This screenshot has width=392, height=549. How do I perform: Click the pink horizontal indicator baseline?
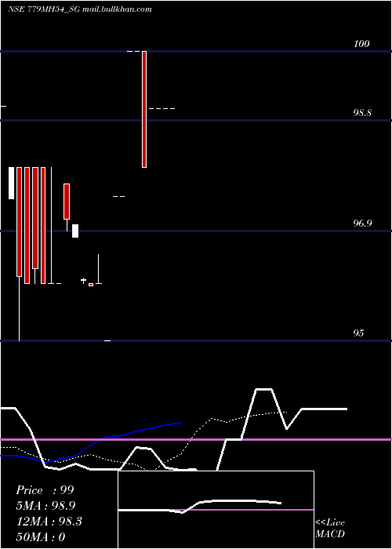[x=196, y=439]
